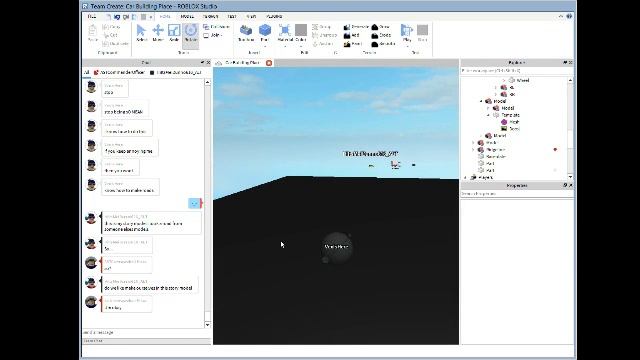Select the Car Building Place document tab
Viewport: 640px width, 360px height.
tap(242, 63)
